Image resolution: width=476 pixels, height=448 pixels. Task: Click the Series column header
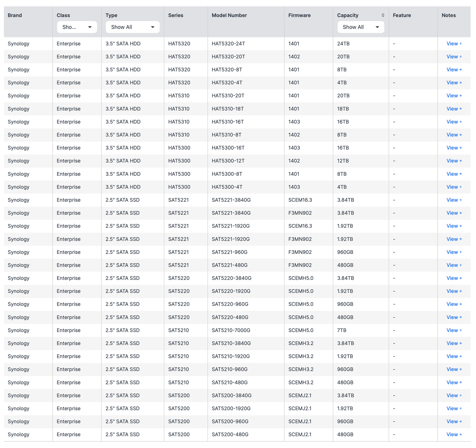click(x=176, y=15)
